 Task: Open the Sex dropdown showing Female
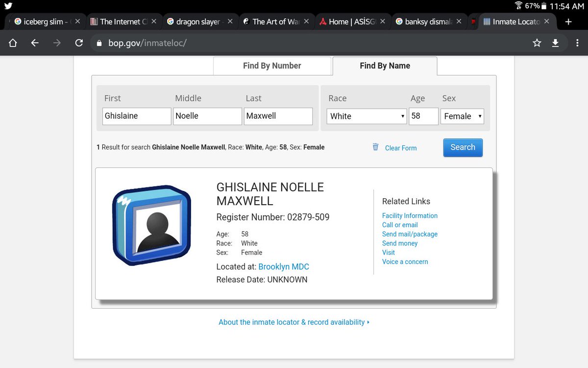tap(462, 116)
